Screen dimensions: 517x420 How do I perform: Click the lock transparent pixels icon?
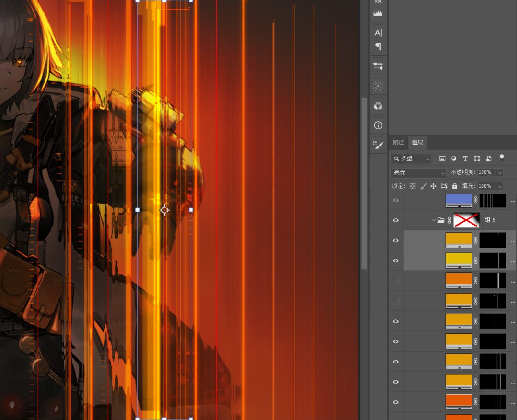412,186
